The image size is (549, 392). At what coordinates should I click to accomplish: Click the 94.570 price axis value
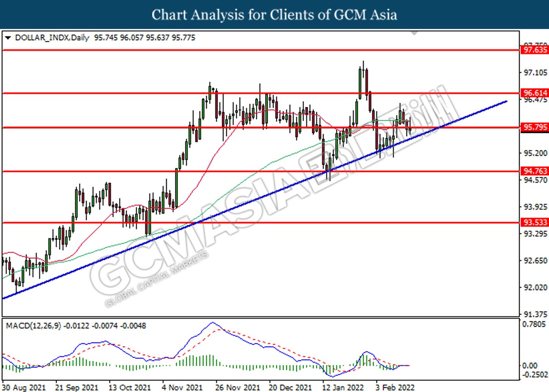(535, 180)
